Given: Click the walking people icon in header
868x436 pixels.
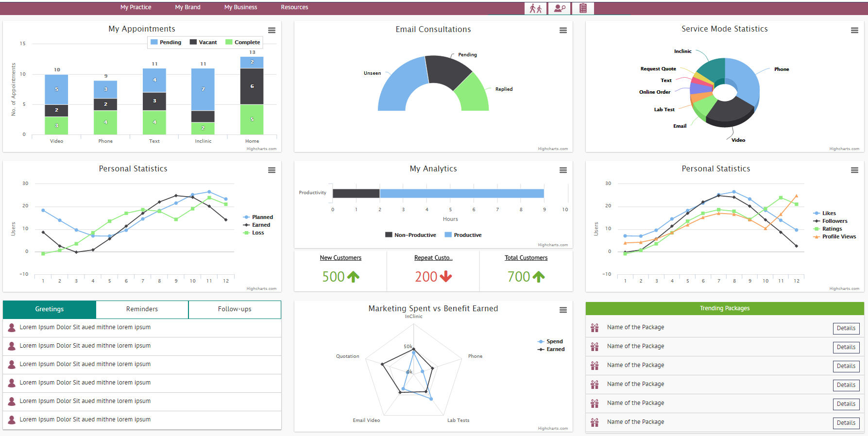Looking at the screenshot, I should coord(536,8).
